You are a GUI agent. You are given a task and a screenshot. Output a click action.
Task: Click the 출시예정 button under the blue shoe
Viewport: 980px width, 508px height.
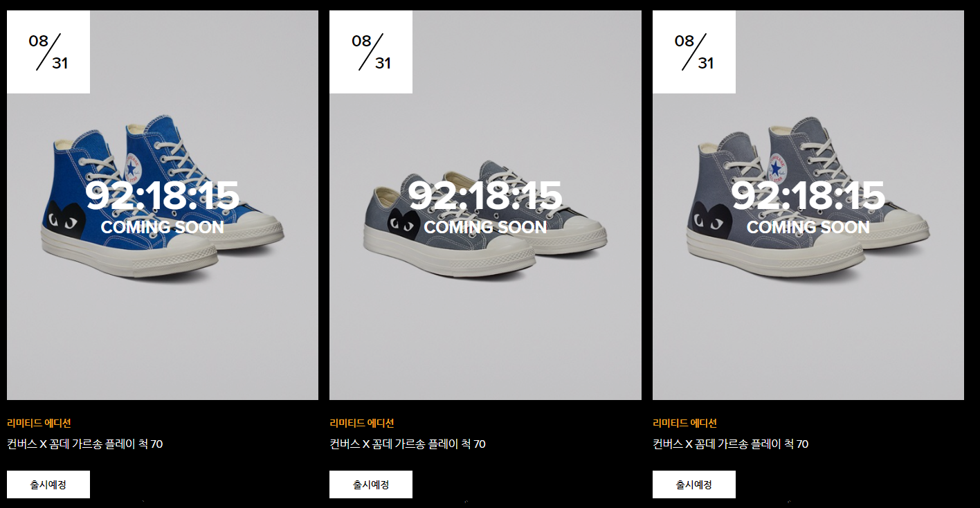(48, 484)
